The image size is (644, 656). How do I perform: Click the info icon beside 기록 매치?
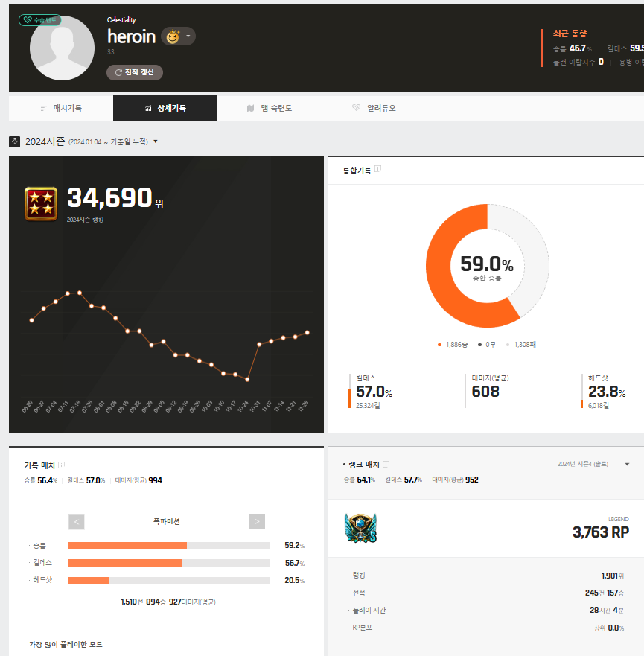62,464
